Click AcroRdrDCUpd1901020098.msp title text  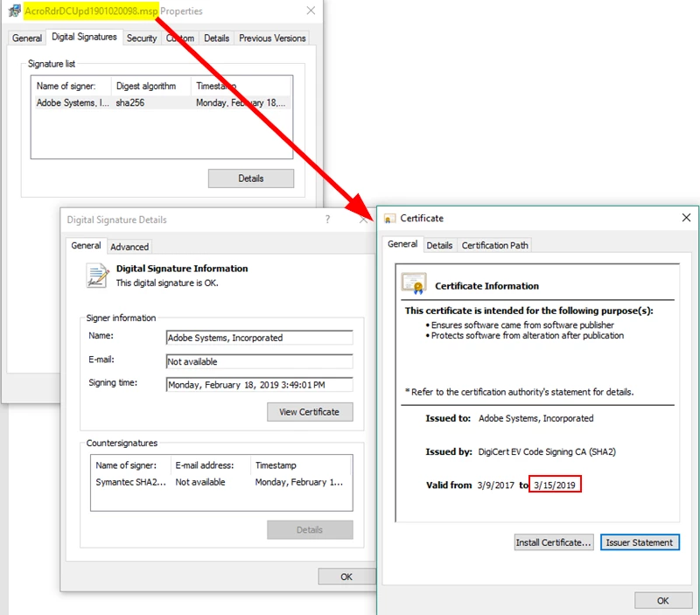(x=91, y=10)
